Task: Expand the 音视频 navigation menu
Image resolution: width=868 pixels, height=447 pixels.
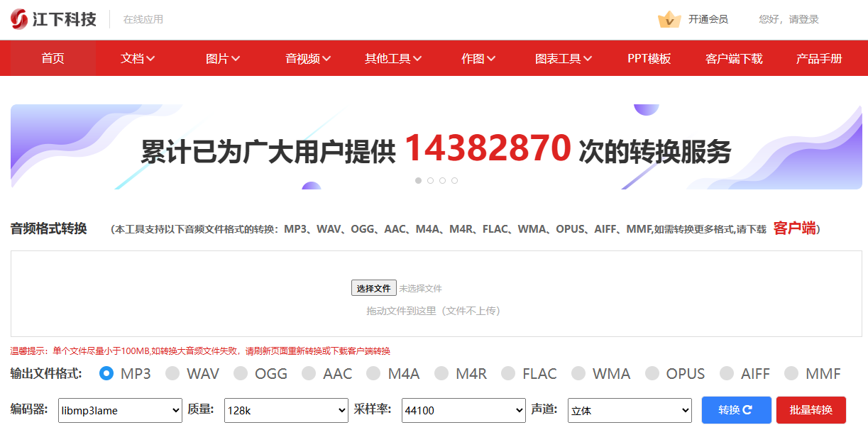Action: (x=308, y=58)
